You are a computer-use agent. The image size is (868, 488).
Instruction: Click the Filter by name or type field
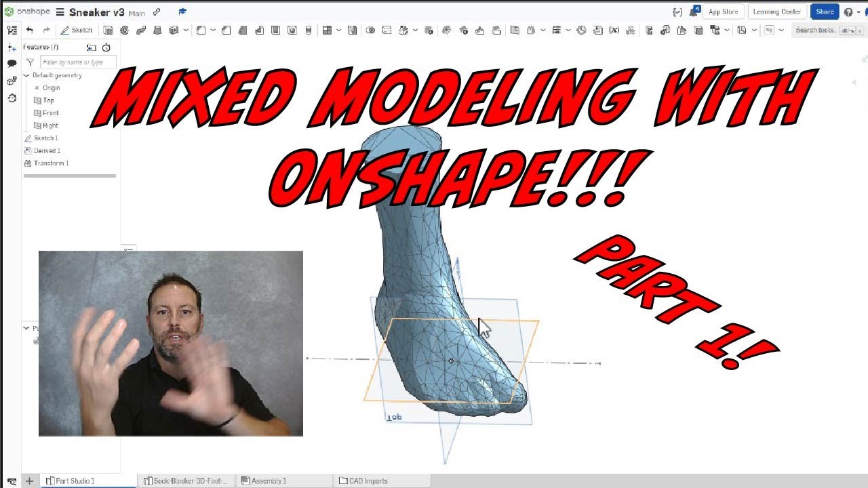coord(78,62)
